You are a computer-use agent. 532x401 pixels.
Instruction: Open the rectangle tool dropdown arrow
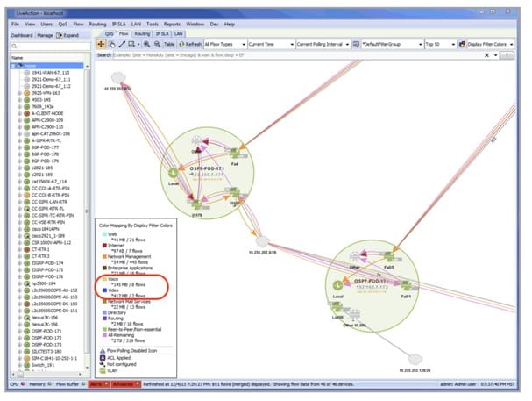pyautogui.click(x=138, y=45)
